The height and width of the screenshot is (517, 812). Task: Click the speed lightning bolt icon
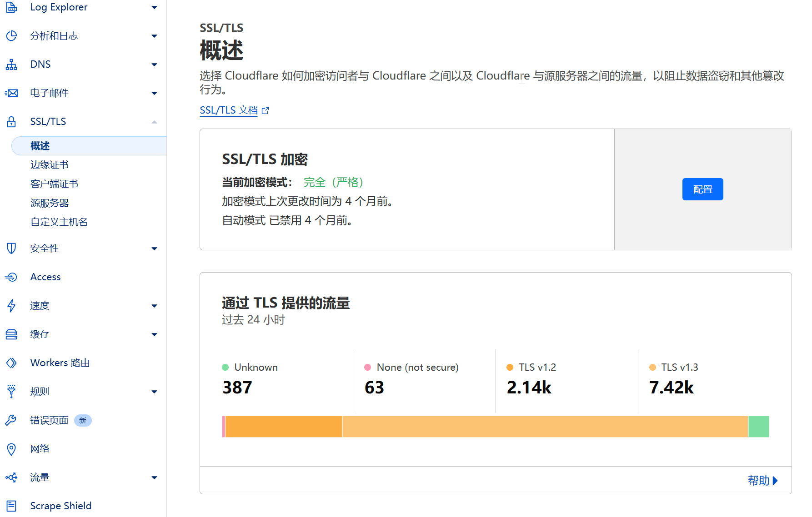11,306
